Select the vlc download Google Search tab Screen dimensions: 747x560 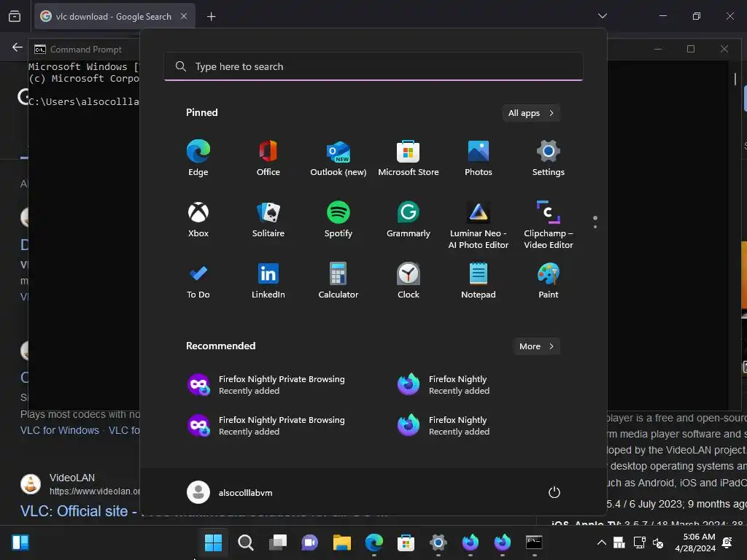115,17
